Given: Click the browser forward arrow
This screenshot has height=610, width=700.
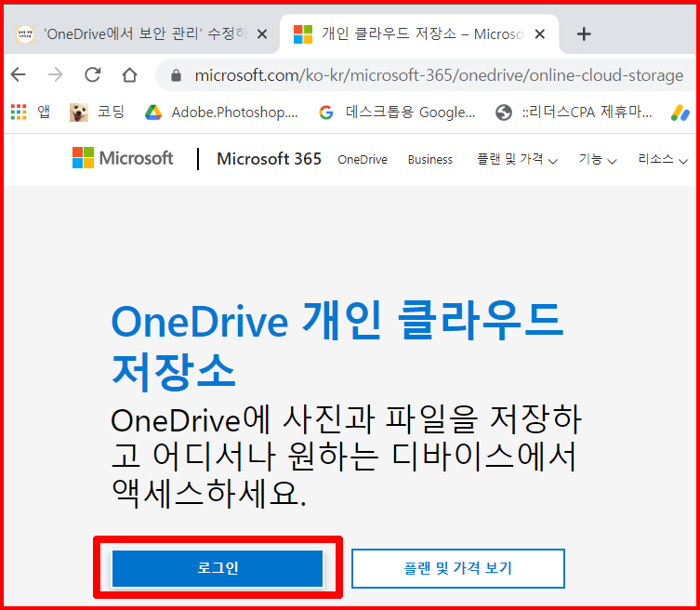Looking at the screenshot, I should [56, 74].
